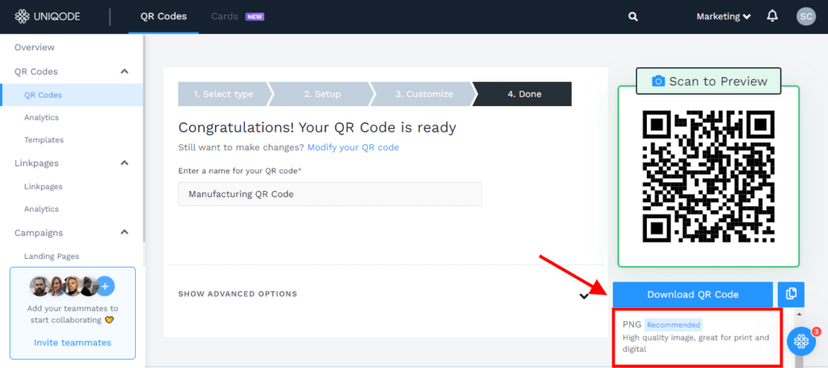Click the Download QR Code button
Image resolution: width=828 pixels, height=368 pixels.
[693, 294]
